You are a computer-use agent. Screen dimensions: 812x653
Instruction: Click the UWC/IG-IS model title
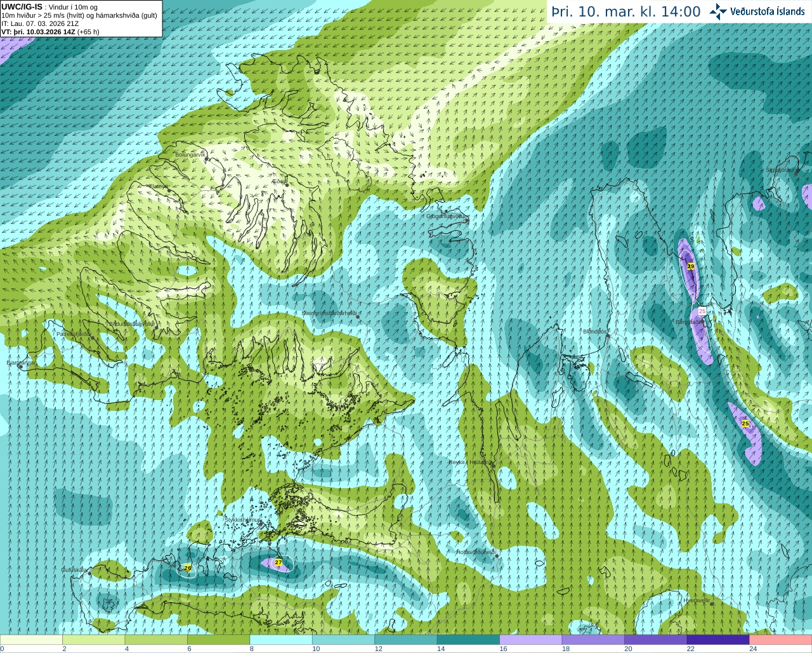22,6
